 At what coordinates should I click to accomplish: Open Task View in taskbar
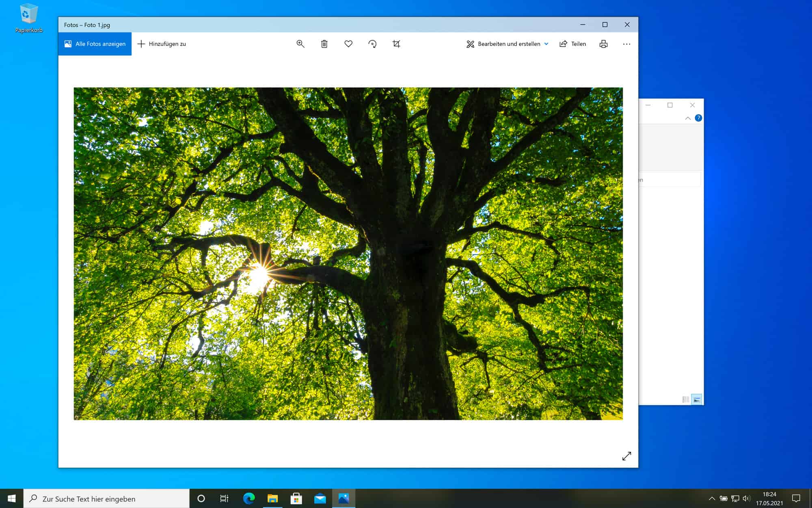[x=224, y=499]
